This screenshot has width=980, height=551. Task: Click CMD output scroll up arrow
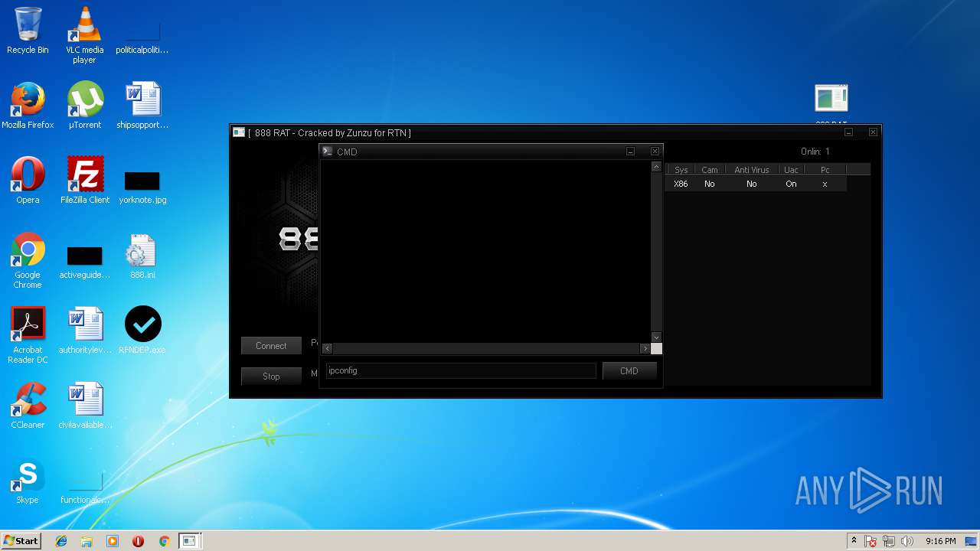point(656,166)
